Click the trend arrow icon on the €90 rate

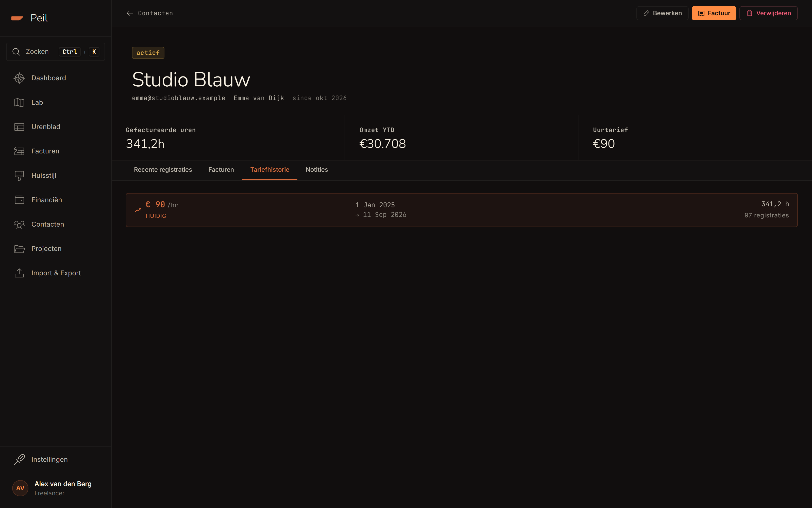[x=138, y=210]
